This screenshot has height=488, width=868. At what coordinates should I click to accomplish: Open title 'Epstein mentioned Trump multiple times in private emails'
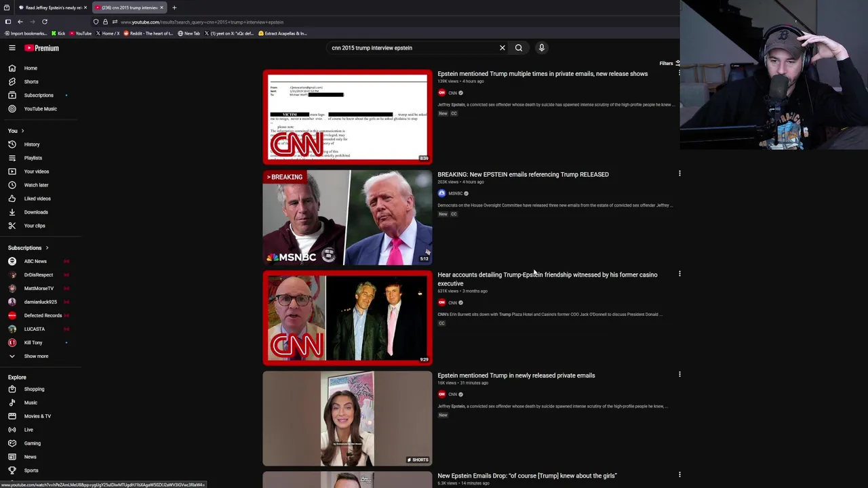(x=542, y=74)
